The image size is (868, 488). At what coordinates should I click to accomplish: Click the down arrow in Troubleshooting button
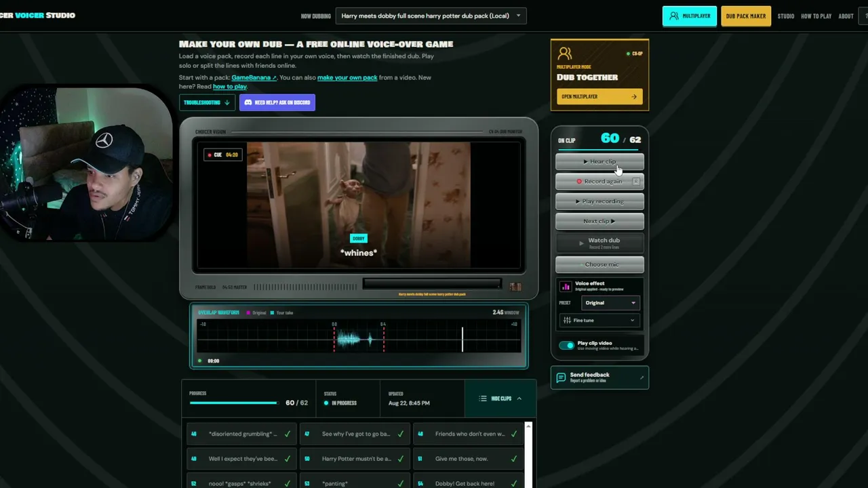226,102
